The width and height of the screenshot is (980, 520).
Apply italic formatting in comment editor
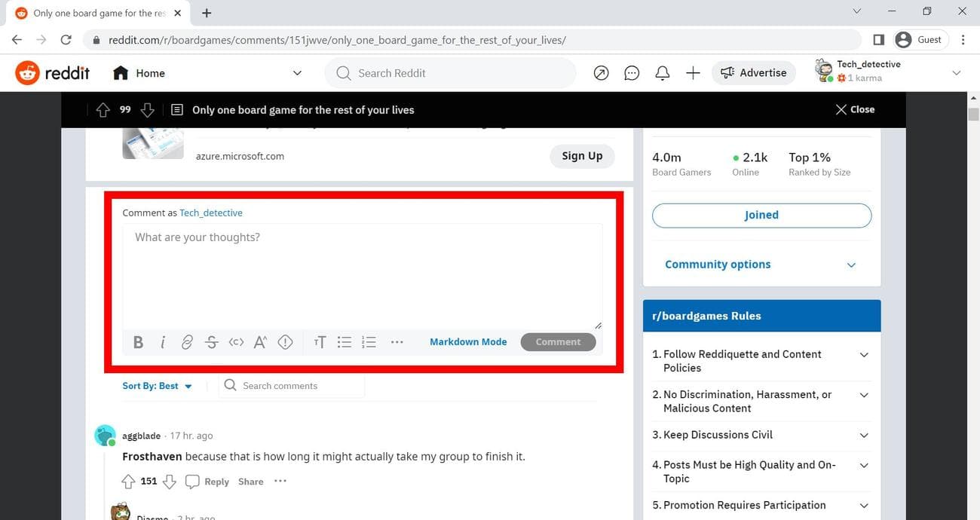click(163, 342)
